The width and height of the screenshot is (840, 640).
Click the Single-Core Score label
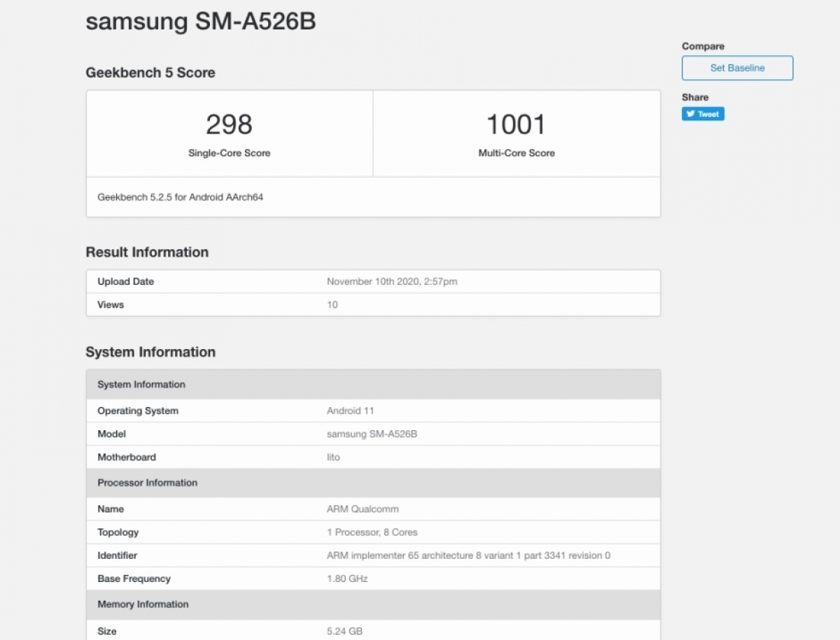tap(229, 153)
